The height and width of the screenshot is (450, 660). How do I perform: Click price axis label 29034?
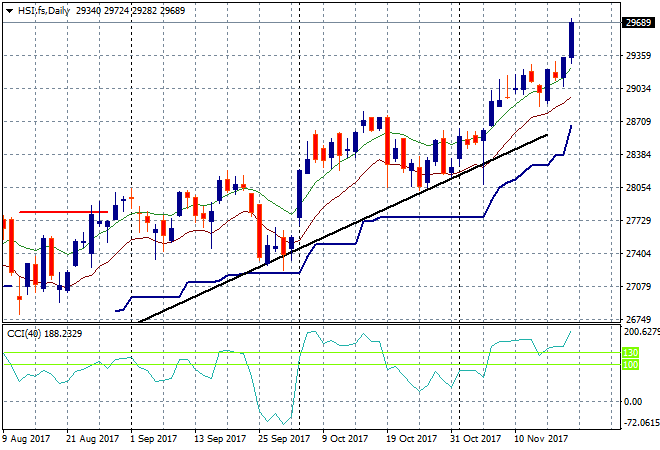(638, 88)
